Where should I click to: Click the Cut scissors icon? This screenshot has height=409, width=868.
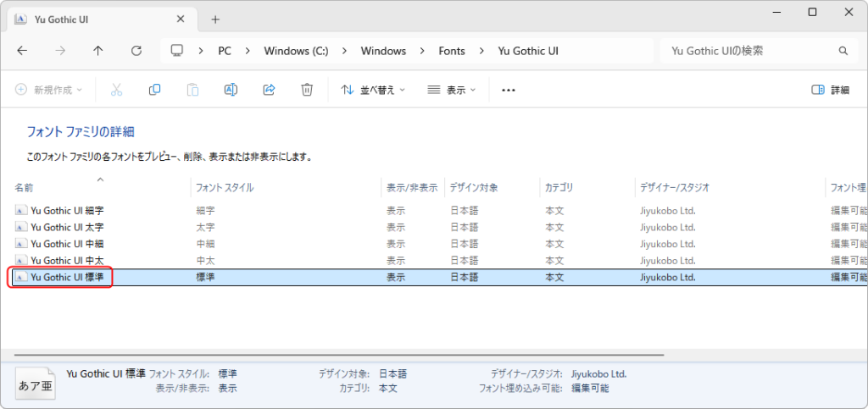click(x=116, y=90)
